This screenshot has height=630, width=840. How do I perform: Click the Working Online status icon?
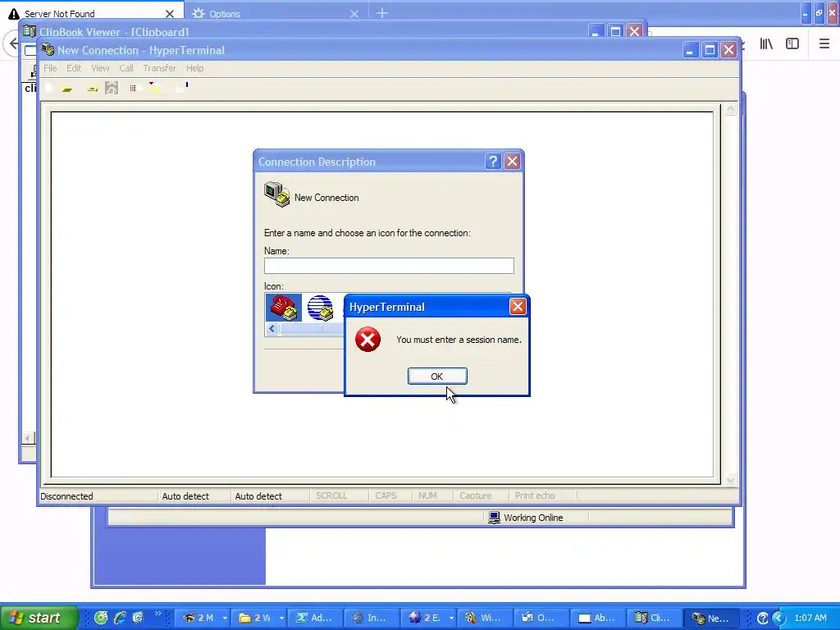click(494, 518)
